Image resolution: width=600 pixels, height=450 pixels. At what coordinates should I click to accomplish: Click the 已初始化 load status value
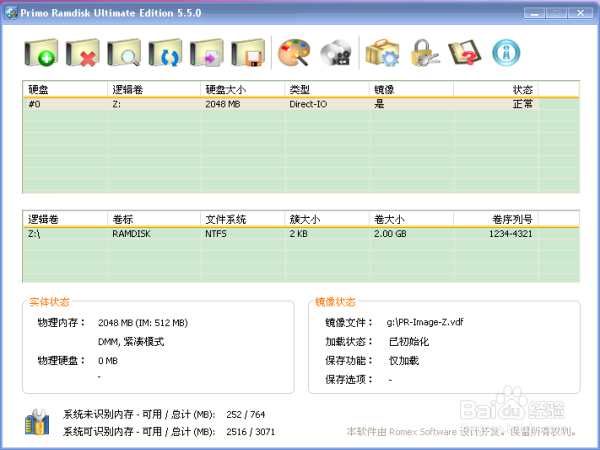coord(409,341)
